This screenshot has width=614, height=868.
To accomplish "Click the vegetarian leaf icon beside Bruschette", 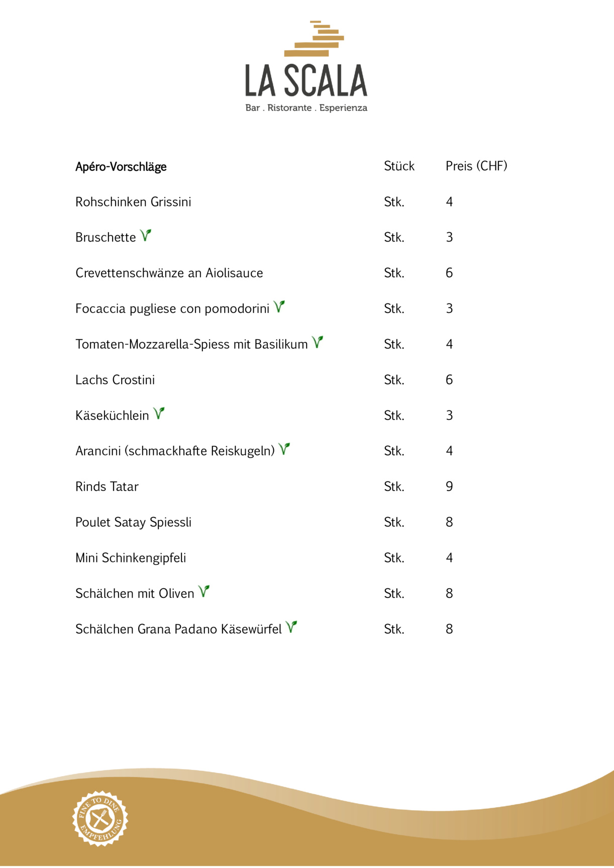I will [x=146, y=235].
